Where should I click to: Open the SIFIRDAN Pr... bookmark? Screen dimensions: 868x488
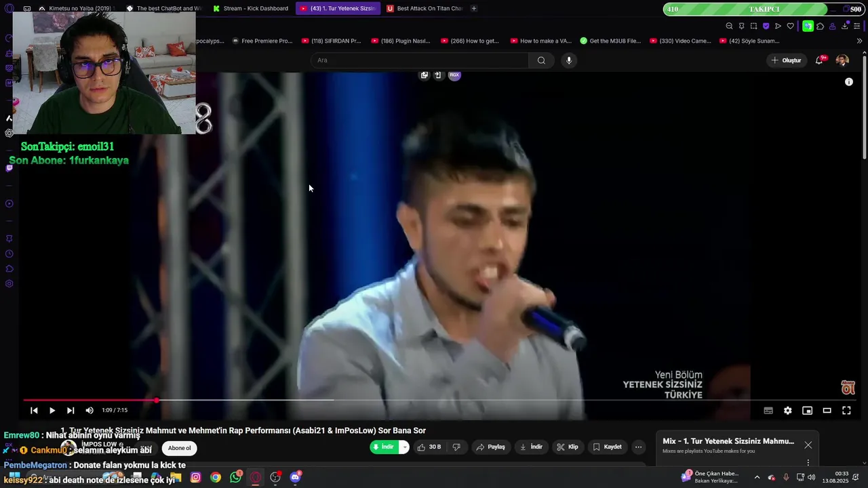(x=332, y=41)
